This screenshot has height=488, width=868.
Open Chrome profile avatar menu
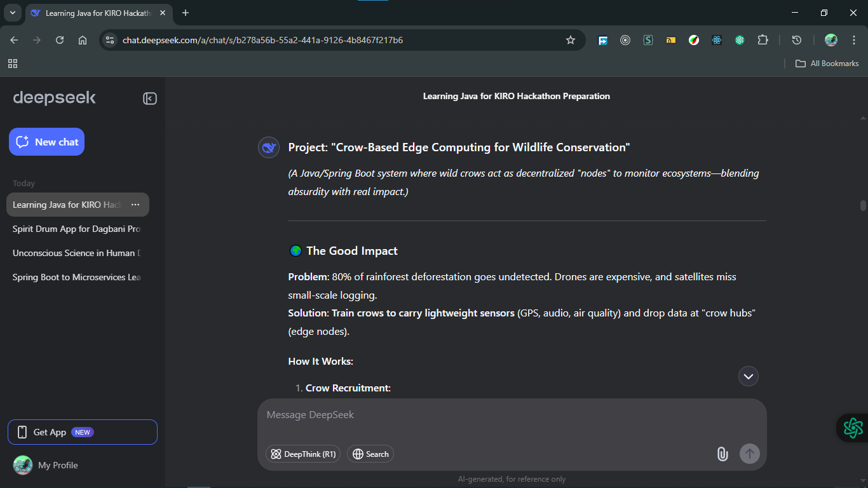(x=831, y=40)
